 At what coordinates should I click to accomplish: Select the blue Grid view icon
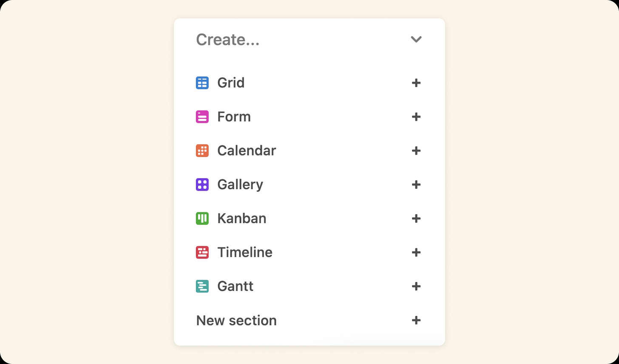[x=202, y=82]
